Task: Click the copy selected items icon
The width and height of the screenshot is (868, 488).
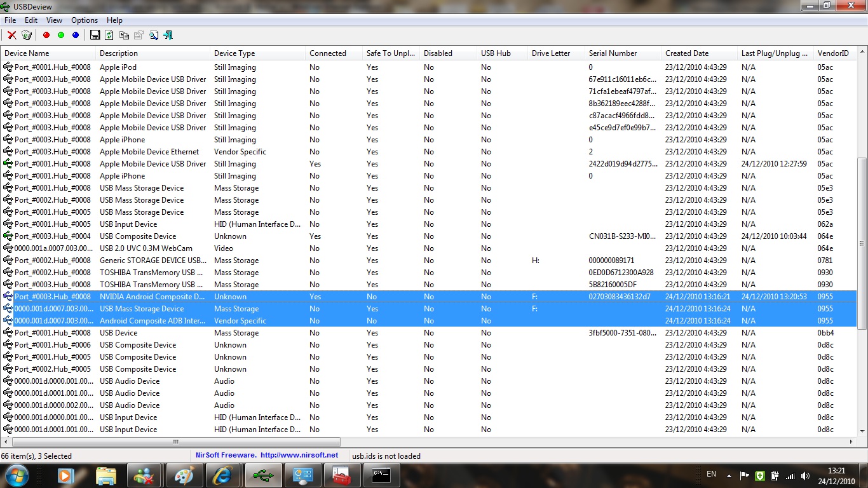Action: coord(124,36)
